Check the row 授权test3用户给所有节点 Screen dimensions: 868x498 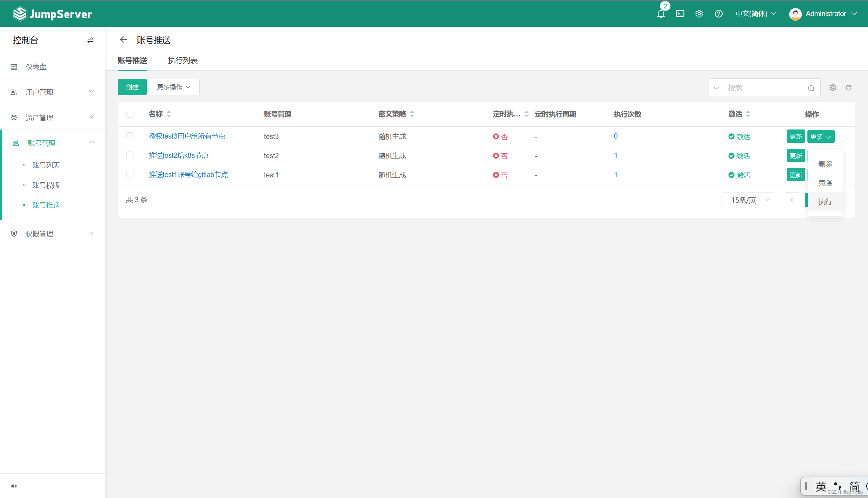[130, 136]
